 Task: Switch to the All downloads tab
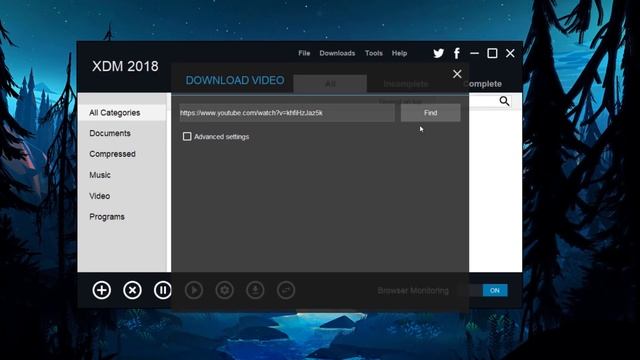coord(330,84)
